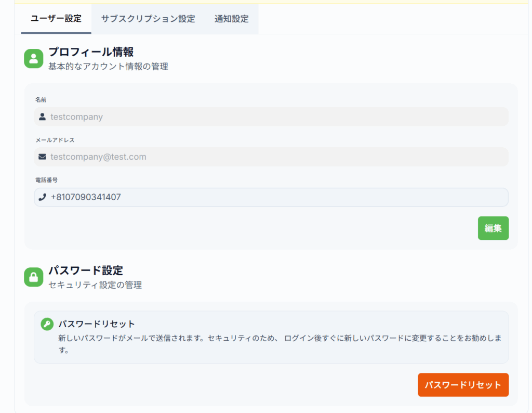Click the phone handset icon in phone field

(43, 197)
